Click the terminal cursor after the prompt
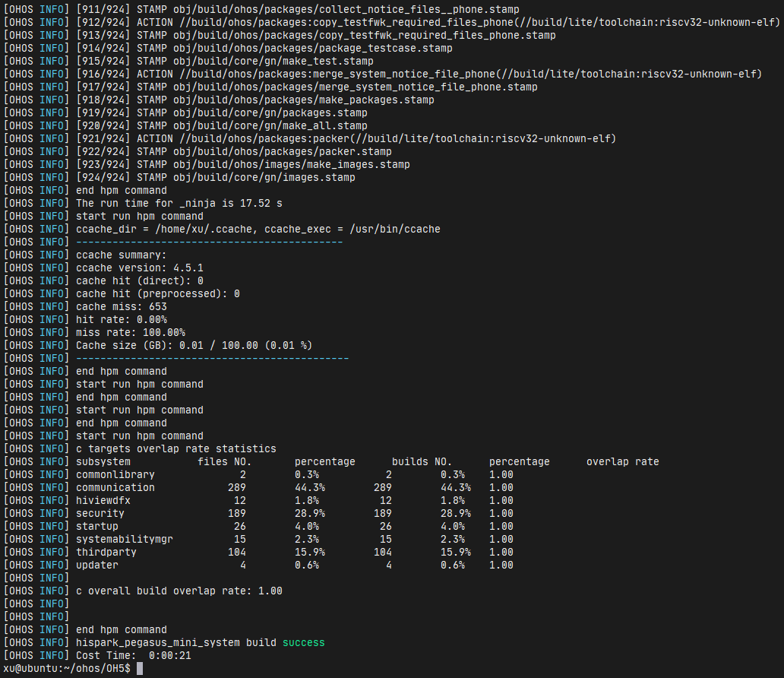 pyautogui.click(x=140, y=668)
